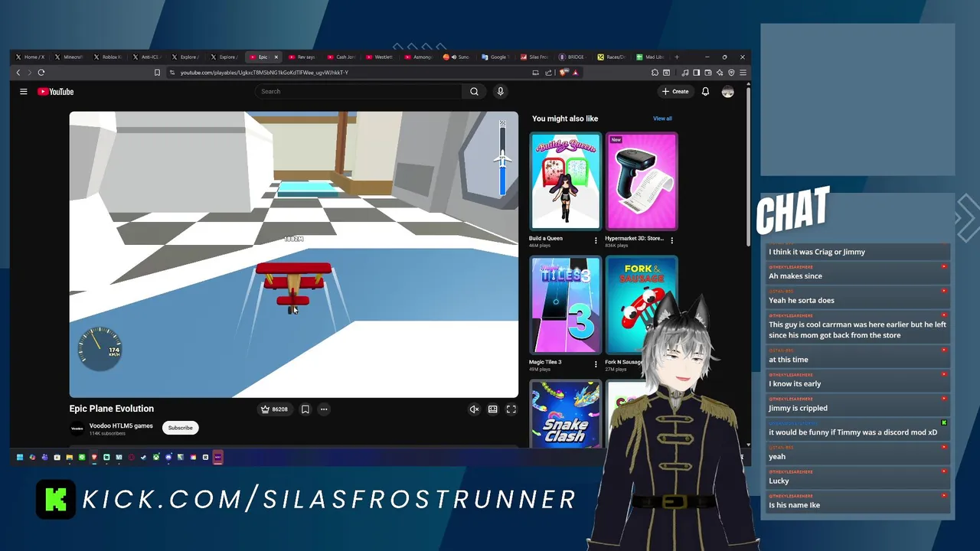Go to the YouTube home logo
The image size is (980, 551).
pos(56,92)
